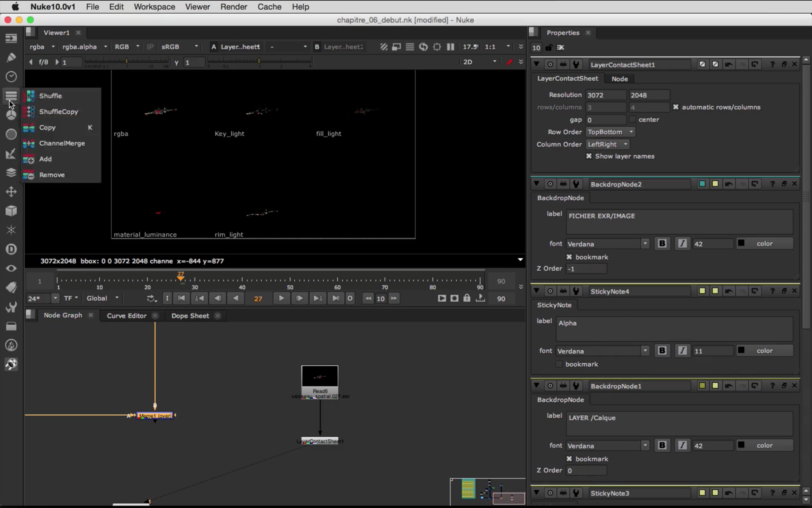Open the rgba channel layer dropdown
812x508 pixels.
(42, 47)
